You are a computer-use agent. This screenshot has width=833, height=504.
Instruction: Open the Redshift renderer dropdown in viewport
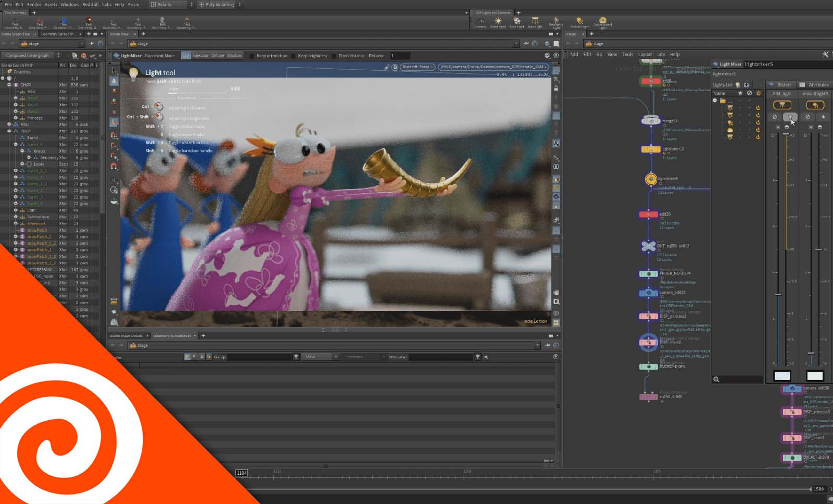click(x=418, y=67)
